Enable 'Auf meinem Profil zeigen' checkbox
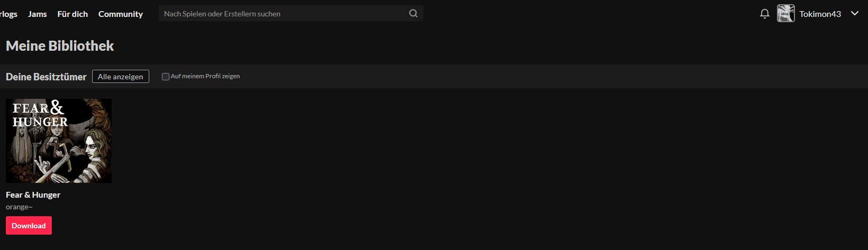Screen dimensions: 868x250 [x=165, y=77]
